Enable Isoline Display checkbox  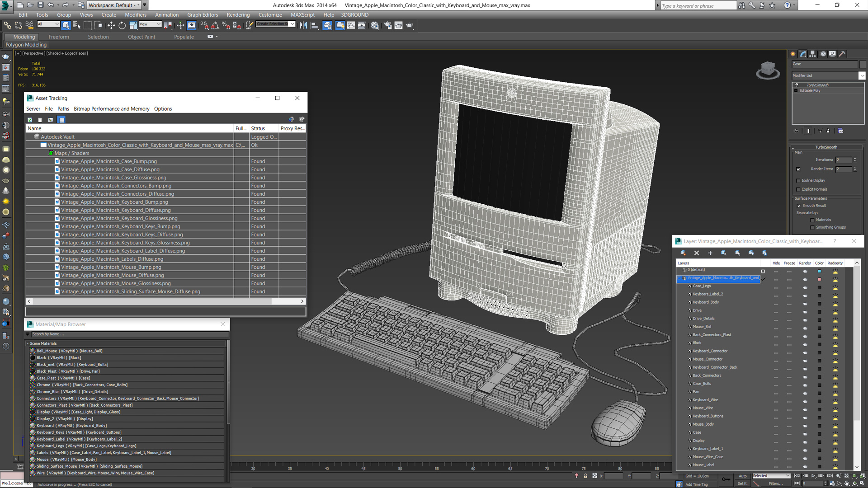[x=798, y=180]
